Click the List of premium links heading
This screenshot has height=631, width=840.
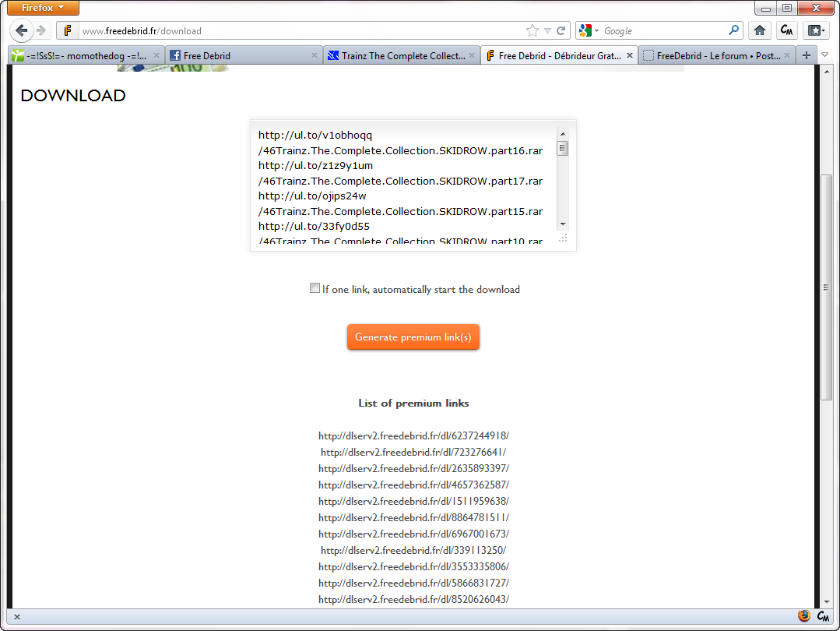[413, 404]
